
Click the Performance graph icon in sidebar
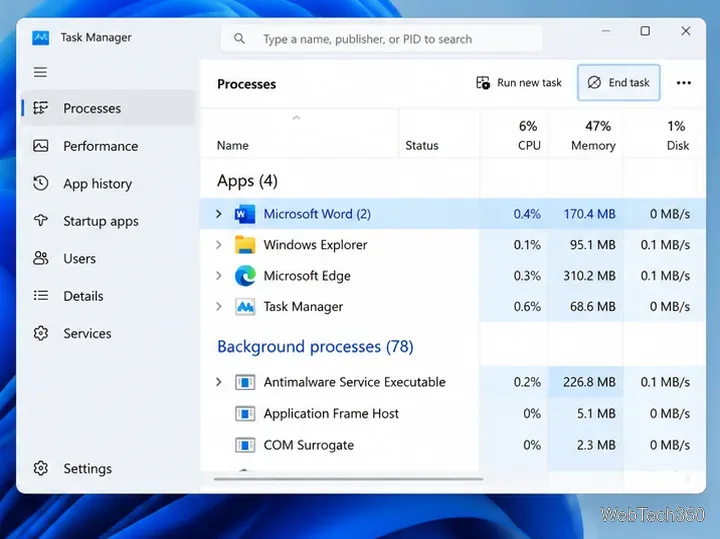click(40, 146)
